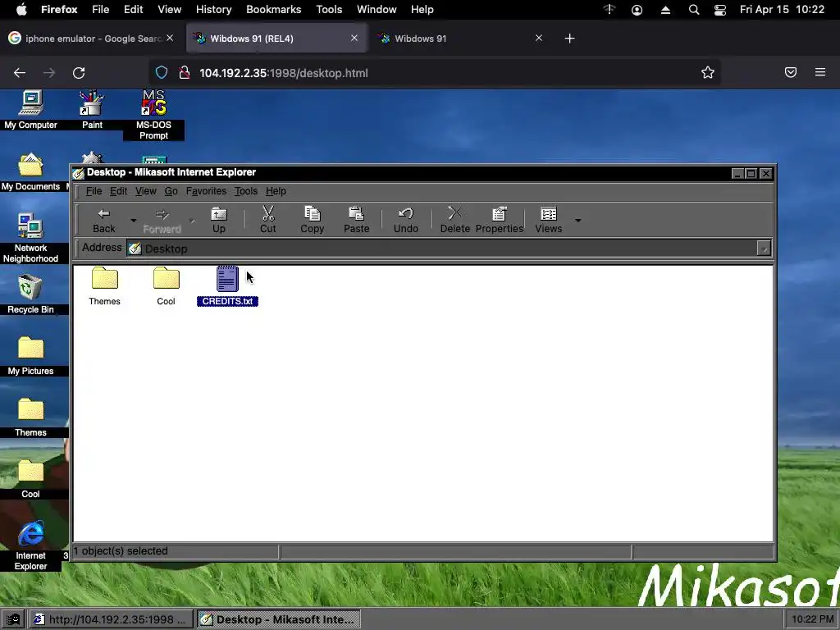Select Desktop - Mikasoft taskbar button

279,619
